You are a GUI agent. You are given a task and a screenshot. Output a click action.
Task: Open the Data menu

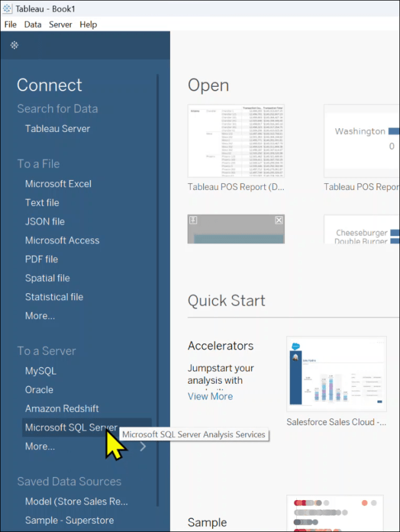tap(32, 24)
